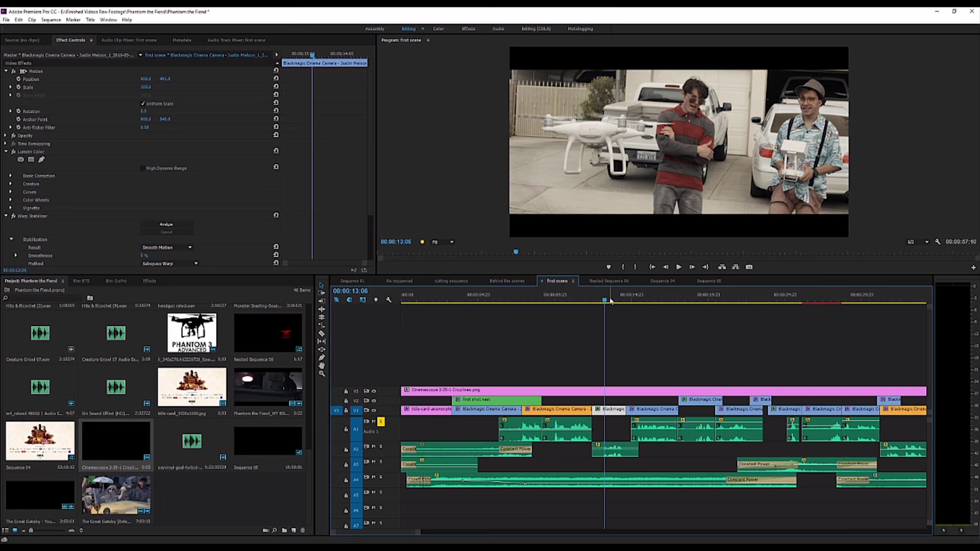Open the Sequence menu

tap(51, 20)
